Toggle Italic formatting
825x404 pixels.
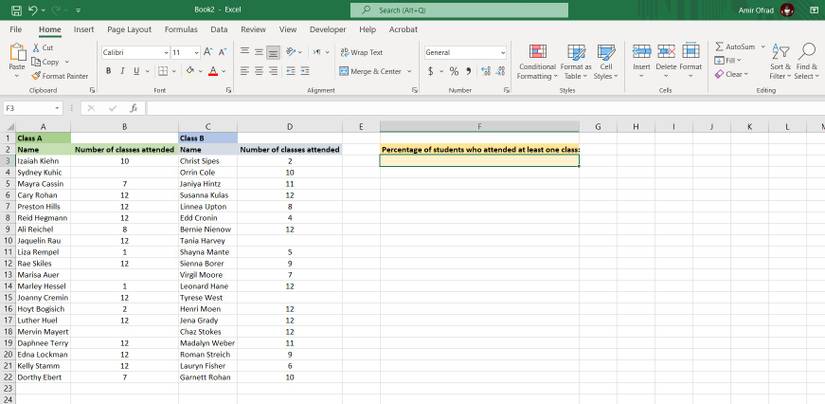tap(123, 71)
